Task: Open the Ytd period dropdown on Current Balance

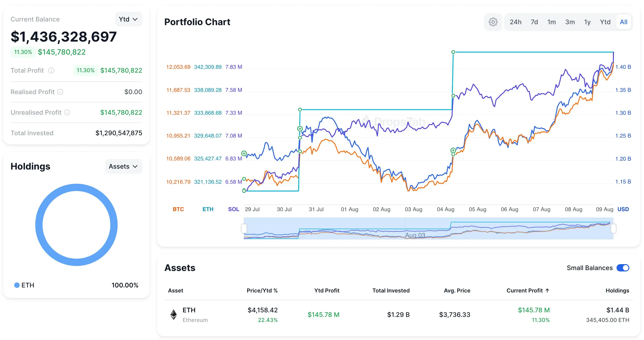Action: click(128, 19)
